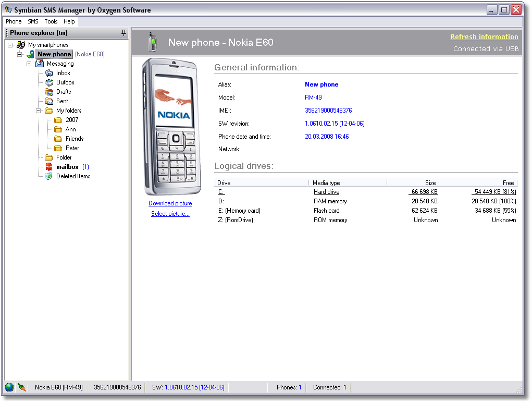532x403 pixels.
Task: Click the C: drive link
Action: 221,192
